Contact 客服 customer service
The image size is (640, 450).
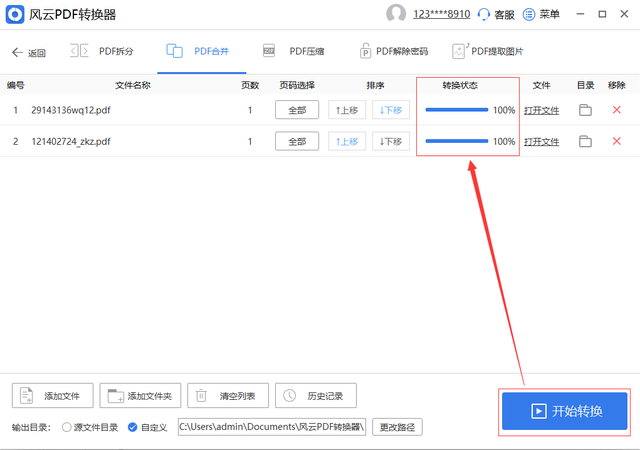(496, 15)
